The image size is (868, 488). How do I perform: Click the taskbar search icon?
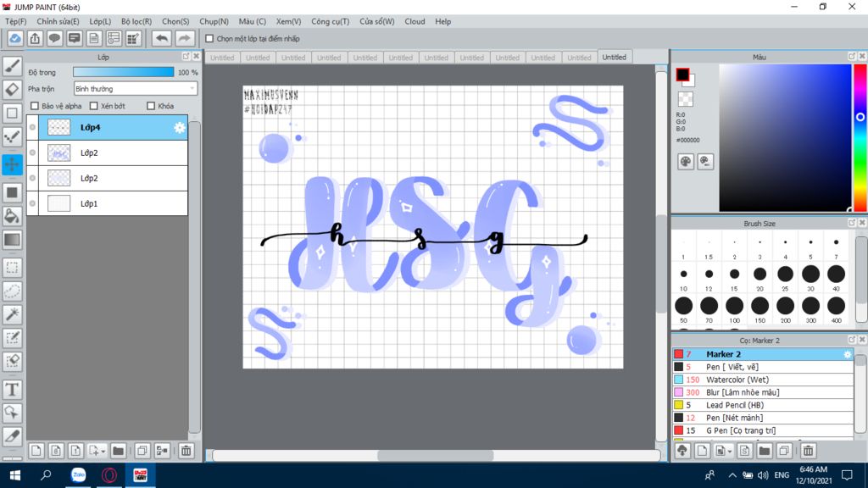tap(46, 475)
